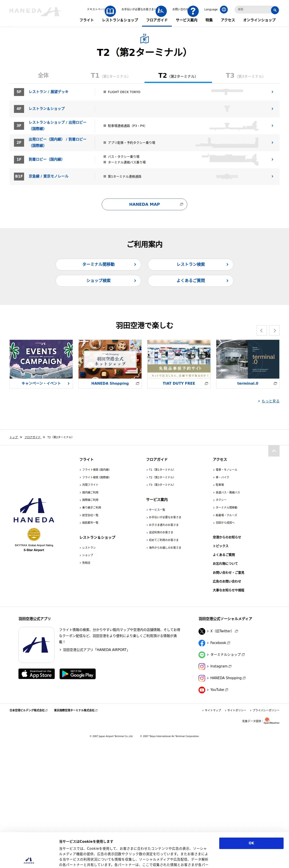Image resolution: width=289 pixels, height=868 pixels.
Task: Open 免税店 footer link
Action: click(x=86, y=563)
